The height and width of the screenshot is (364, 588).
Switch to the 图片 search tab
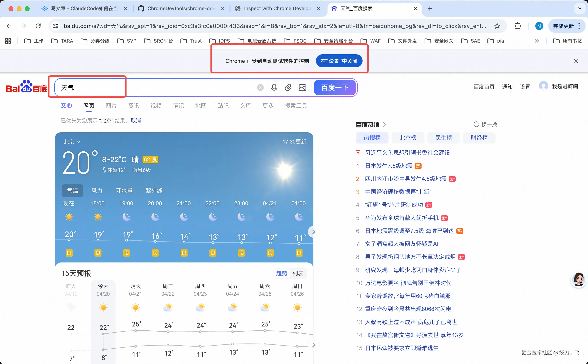tap(111, 106)
